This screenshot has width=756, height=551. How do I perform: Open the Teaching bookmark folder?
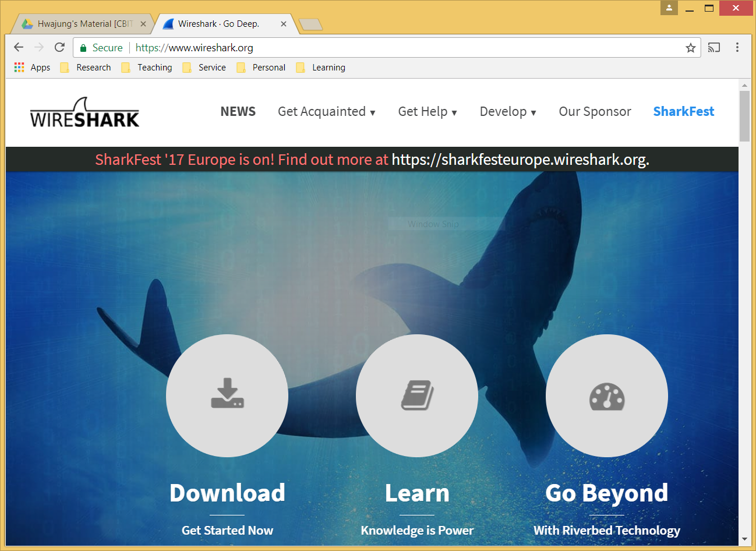(x=147, y=68)
